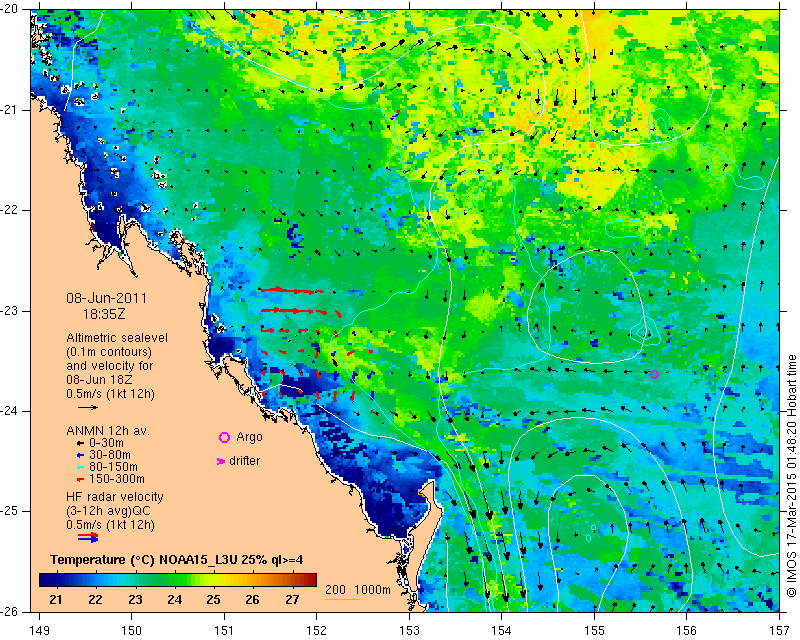Click the '(3-12h avg)QC' legend text
The height and width of the screenshot is (640, 800).
click(x=108, y=511)
